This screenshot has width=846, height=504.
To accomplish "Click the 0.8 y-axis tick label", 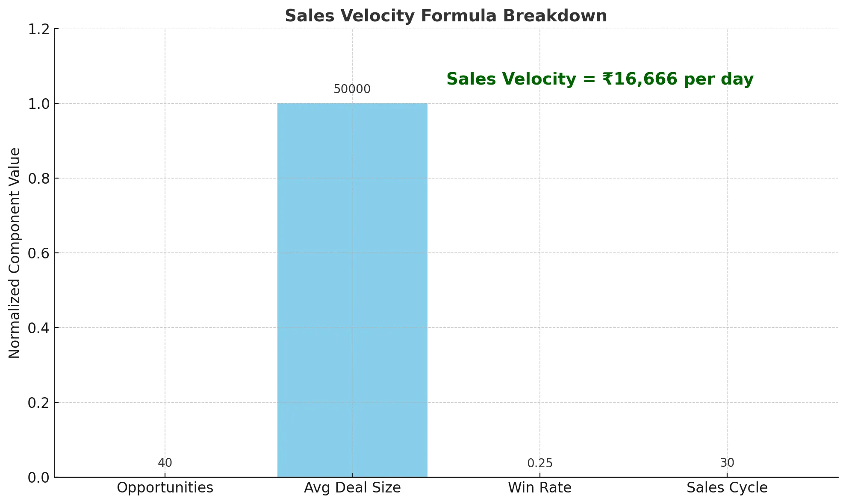I will [x=38, y=179].
